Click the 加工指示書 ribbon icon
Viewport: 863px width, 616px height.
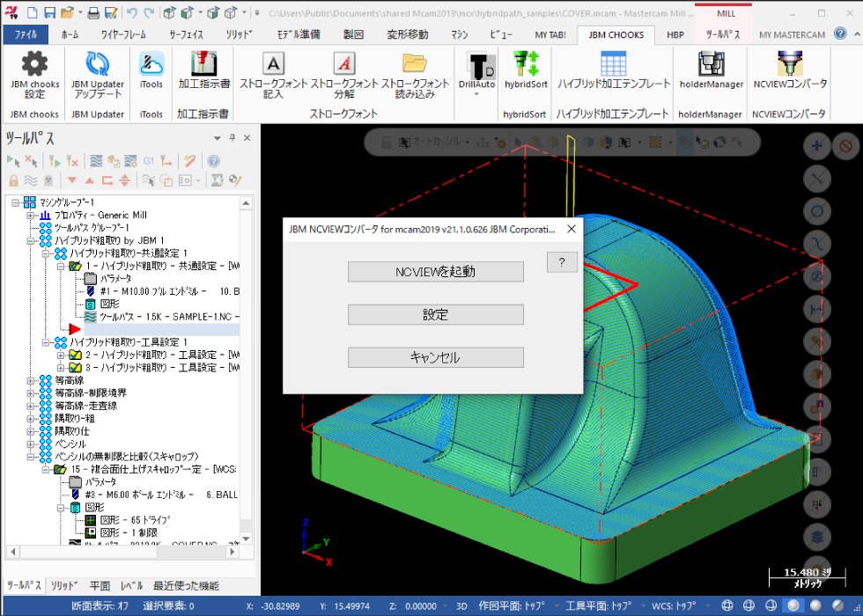[203, 65]
